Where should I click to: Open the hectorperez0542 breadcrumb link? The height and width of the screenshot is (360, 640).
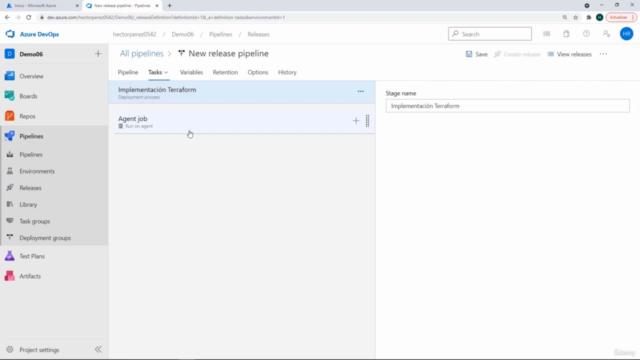pos(134,34)
